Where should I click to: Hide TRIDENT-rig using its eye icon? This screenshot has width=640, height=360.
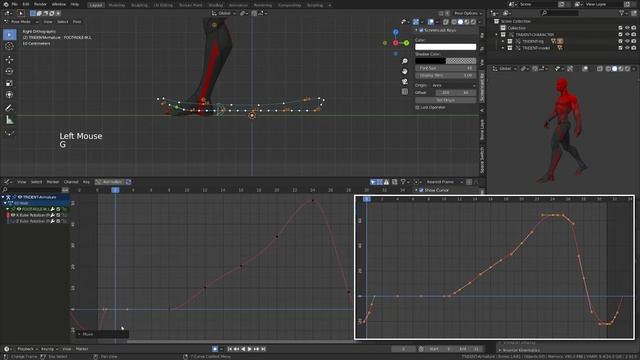627,41
